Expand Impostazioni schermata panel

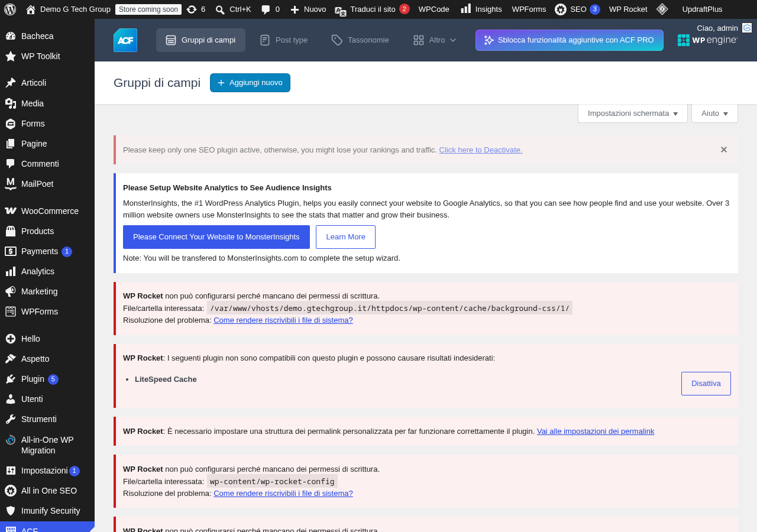[x=633, y=113]
